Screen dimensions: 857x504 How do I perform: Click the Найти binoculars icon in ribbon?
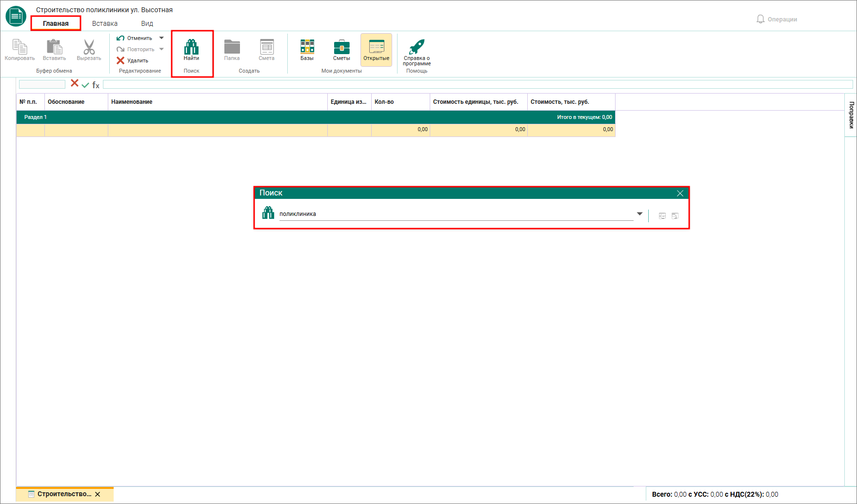[x=191, y=47]
